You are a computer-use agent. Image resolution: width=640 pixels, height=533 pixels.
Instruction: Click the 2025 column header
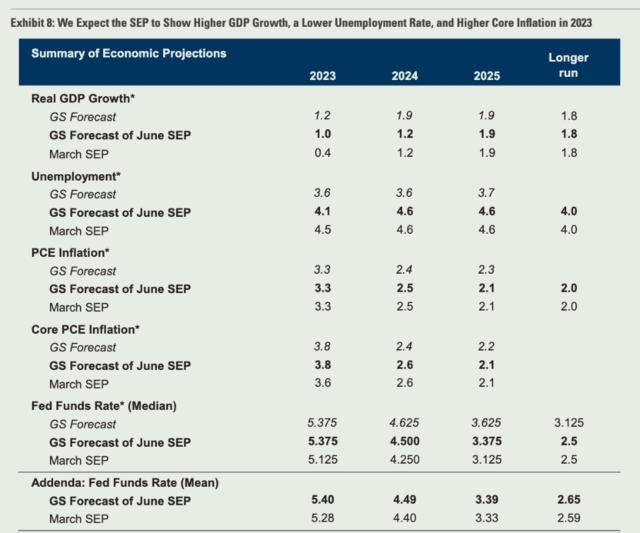pyautogui.click(x=487, y=76)
